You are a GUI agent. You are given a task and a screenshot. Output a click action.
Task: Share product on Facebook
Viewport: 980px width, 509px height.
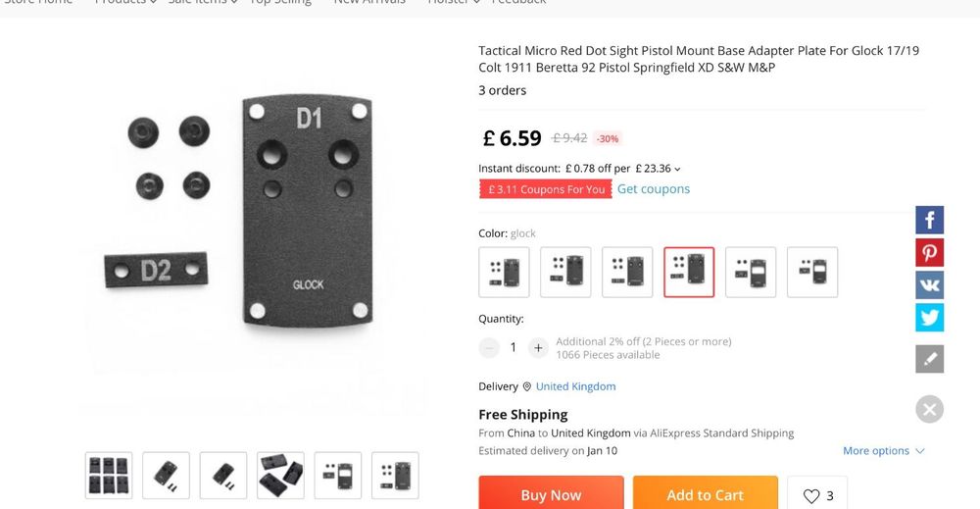(929, 220)
